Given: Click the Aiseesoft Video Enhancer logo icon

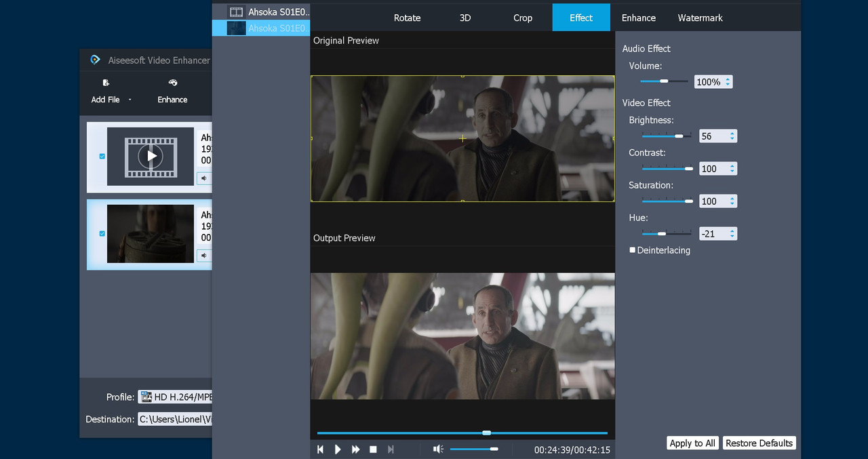Looking at the screenshot, I should [96, 60].
